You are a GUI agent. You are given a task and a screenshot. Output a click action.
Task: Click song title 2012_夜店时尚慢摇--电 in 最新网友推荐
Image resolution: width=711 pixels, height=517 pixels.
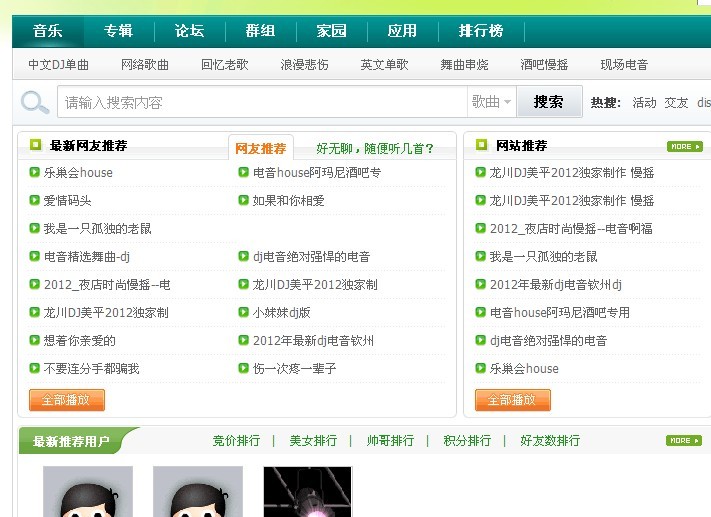pos(107,285)
